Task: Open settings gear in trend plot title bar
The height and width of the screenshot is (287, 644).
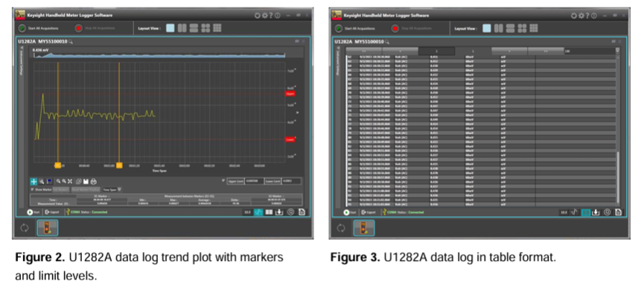Action: click(265, 16)
